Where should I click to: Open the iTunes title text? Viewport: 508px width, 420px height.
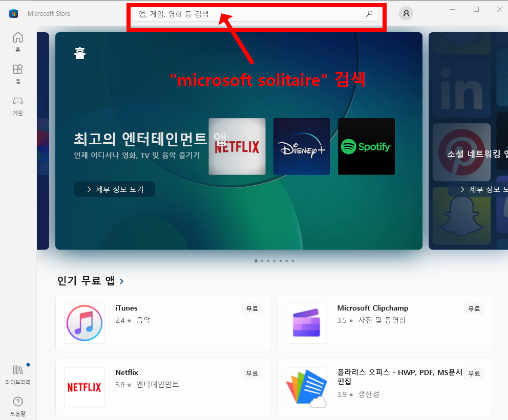pyautogui.click(x=126, y=308)
